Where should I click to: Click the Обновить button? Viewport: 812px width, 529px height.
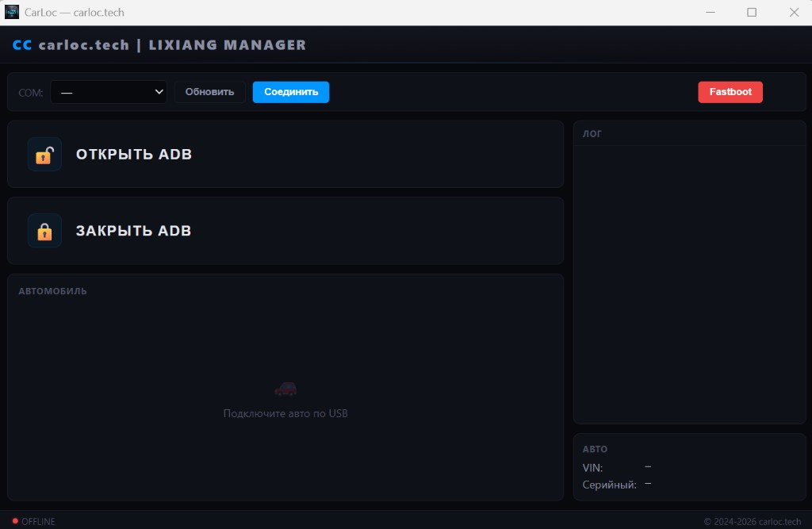(x=209, y=92)
